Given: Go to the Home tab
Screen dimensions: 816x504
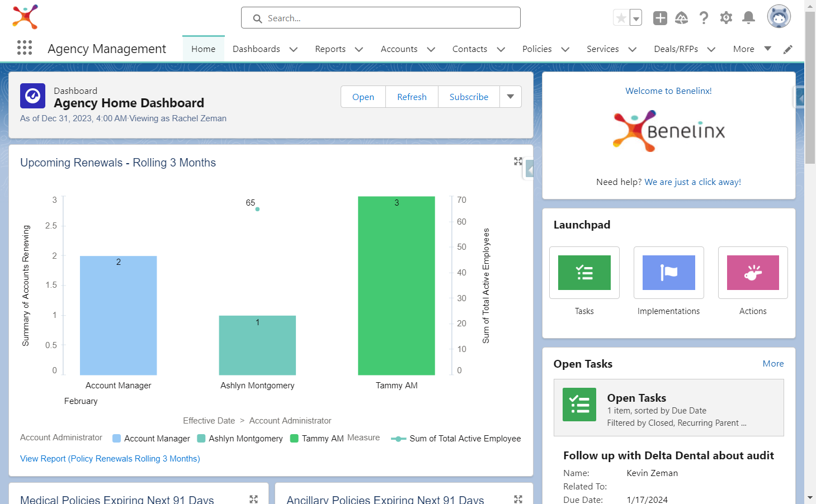Looking at the screenshot, I should click(x=204, y=49).
